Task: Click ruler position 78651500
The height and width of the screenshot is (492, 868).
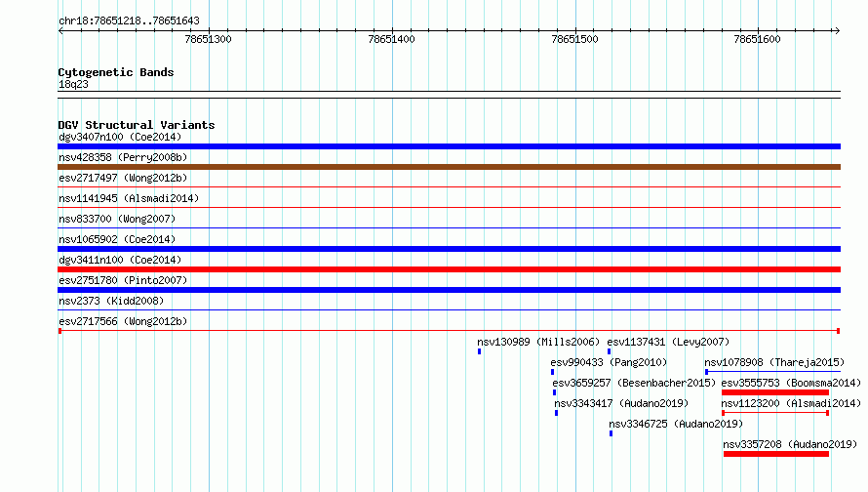Action: pyautogui.click(x=574, y=39)
